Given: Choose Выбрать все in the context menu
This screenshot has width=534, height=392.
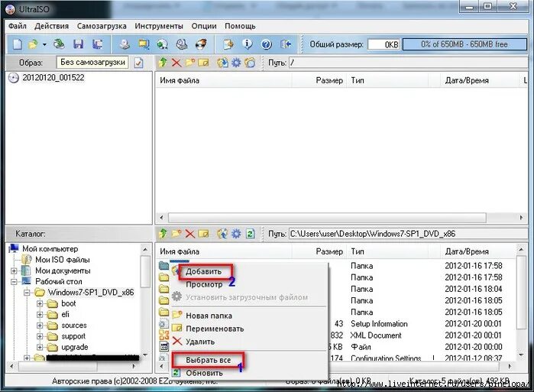Looking at the screenshot, I should tap(209, 361).
